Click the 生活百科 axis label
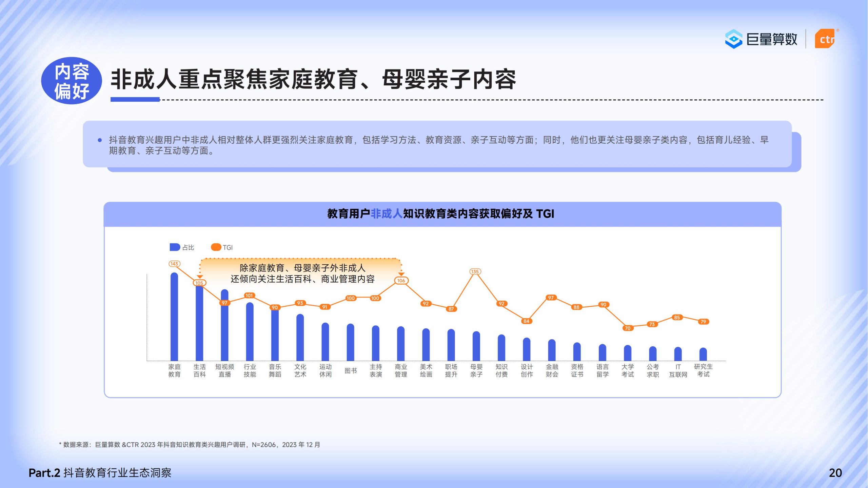 (200, 370)
